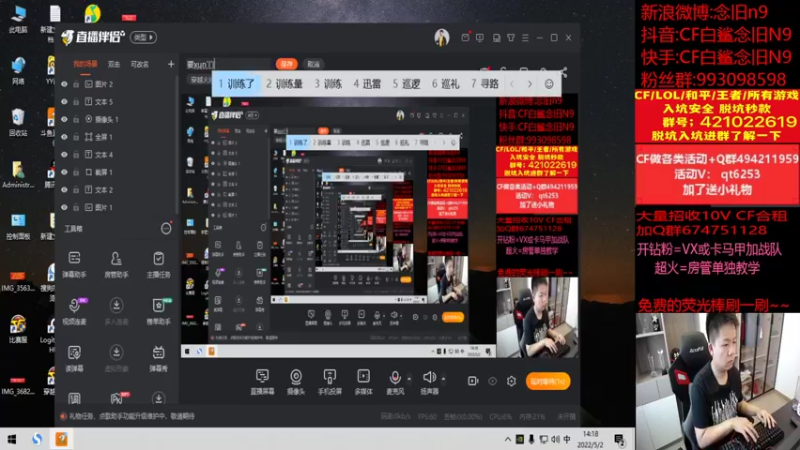The height and width of the screenshot is (450, 800).
Task: Choose IME candidate 迅雷
Action: [367, 84]
